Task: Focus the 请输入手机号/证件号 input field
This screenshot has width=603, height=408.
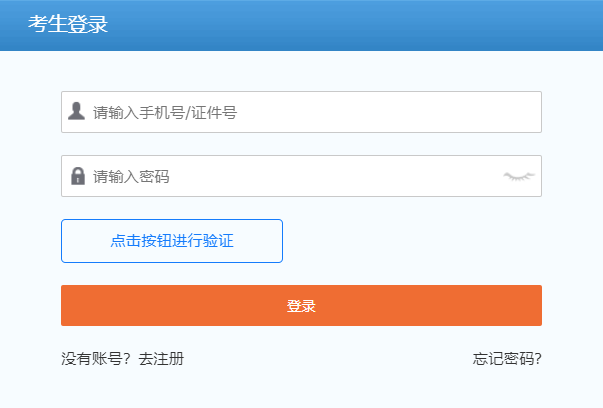Action: tap(301, 112)
